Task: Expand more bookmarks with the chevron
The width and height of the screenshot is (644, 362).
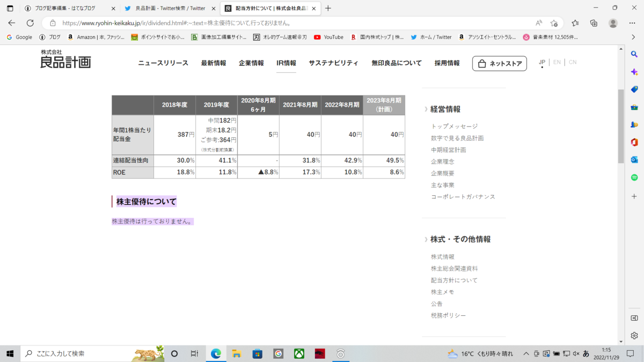Action: (633, 37)
